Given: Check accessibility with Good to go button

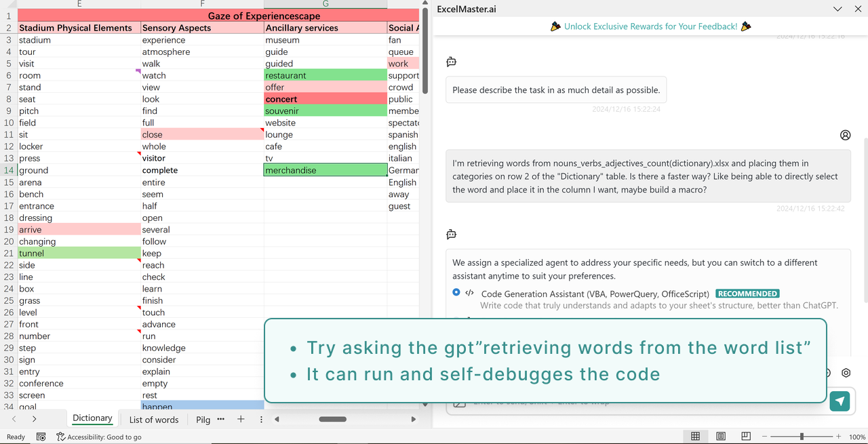Looking at the screenshot, I should 99,437.
